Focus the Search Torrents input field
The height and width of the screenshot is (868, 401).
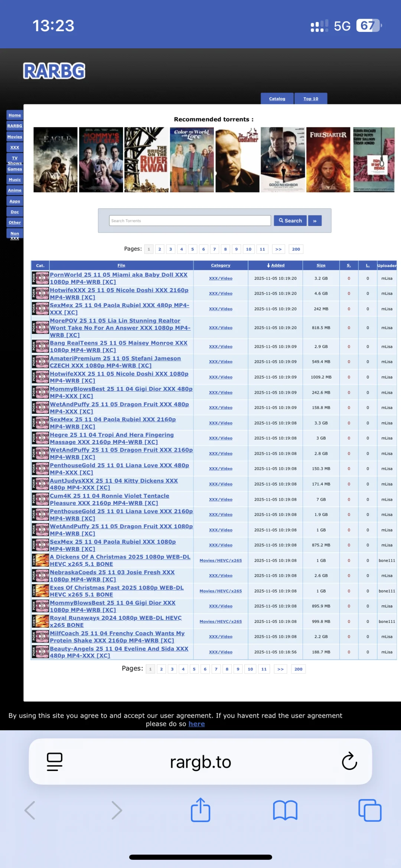click(x=190, y=221)
